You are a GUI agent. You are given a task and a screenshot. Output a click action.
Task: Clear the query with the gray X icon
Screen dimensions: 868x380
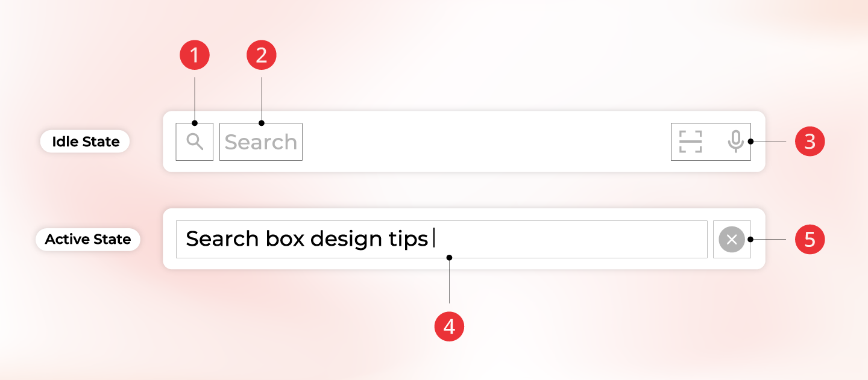732,240
